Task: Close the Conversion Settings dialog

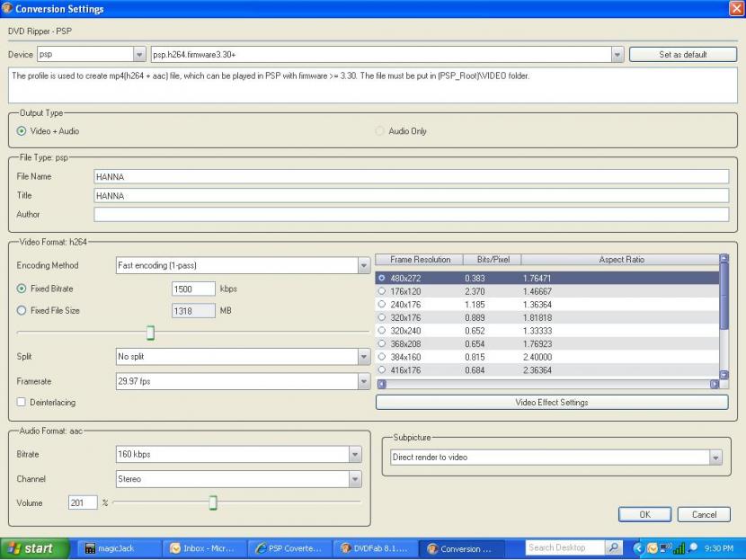Action: 736,8
